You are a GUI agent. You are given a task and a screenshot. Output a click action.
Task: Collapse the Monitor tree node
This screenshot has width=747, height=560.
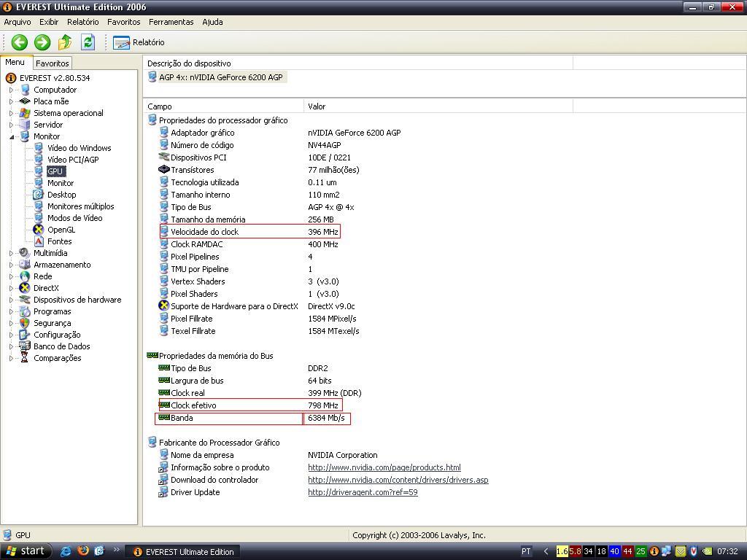(11, 136)
